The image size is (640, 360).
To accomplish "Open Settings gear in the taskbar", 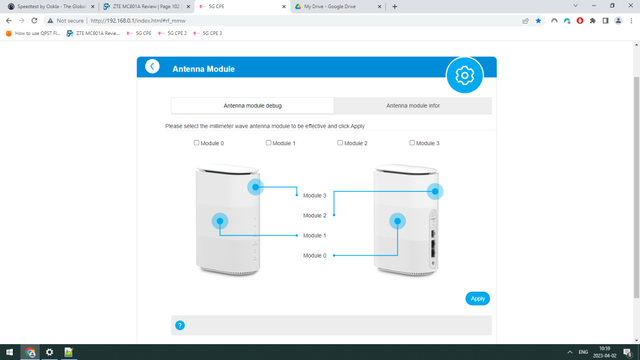I will pos(49,352).
